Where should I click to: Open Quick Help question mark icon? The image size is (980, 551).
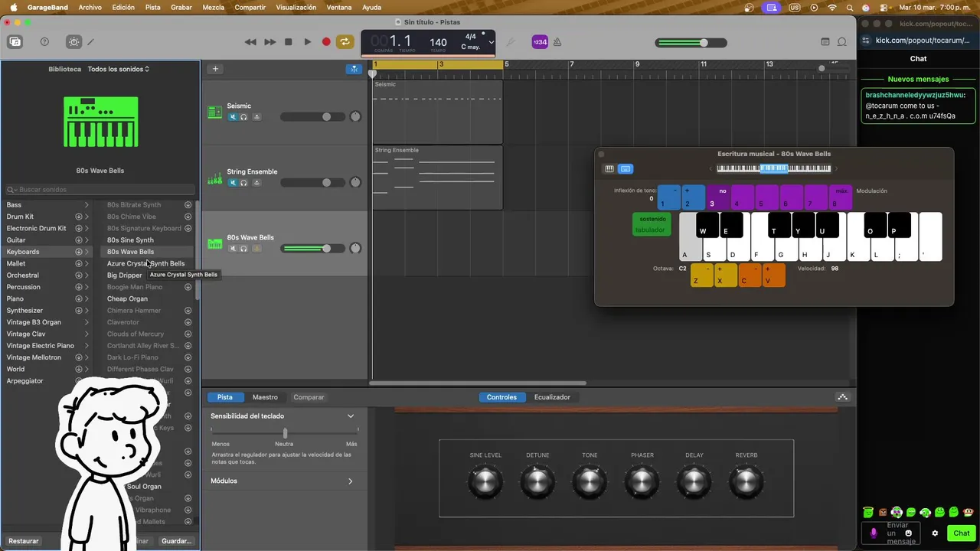click(44, 42)
